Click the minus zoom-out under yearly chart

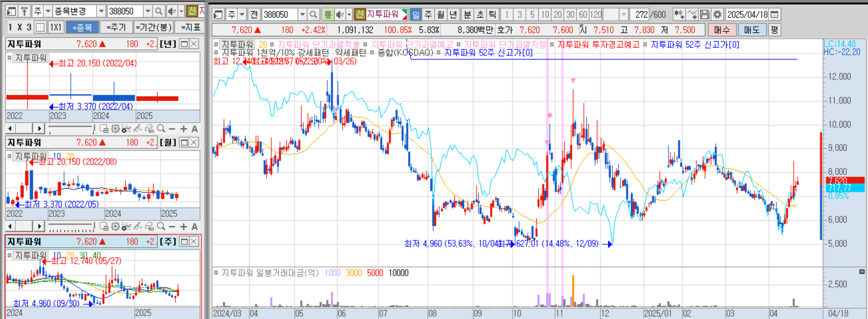[172, 129]
